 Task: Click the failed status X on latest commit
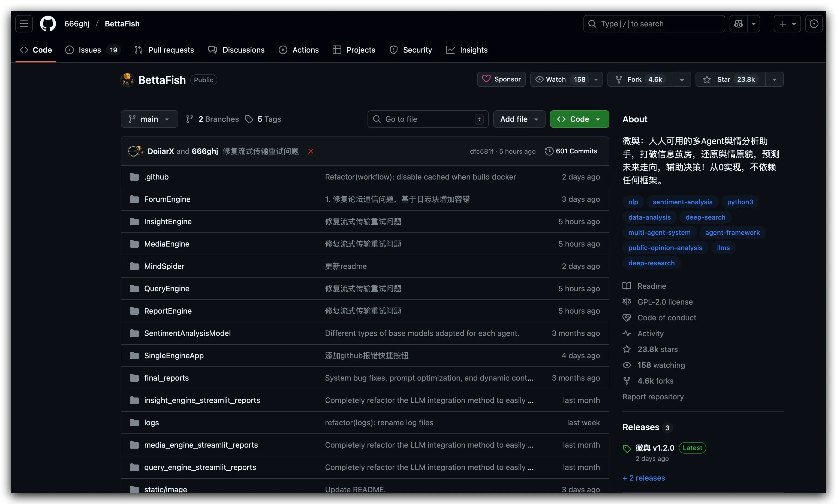pyautogui.click(x=311, y=151)
